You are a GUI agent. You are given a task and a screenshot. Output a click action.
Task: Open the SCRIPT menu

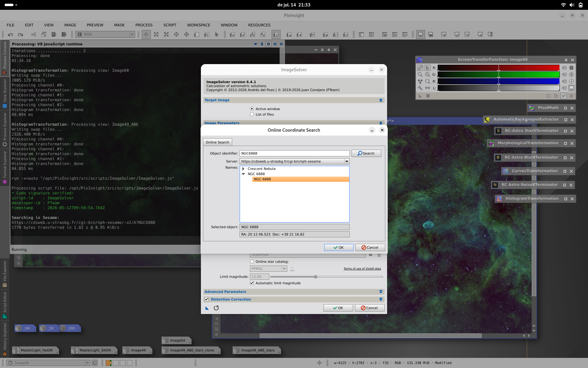[x=170, y=25]
